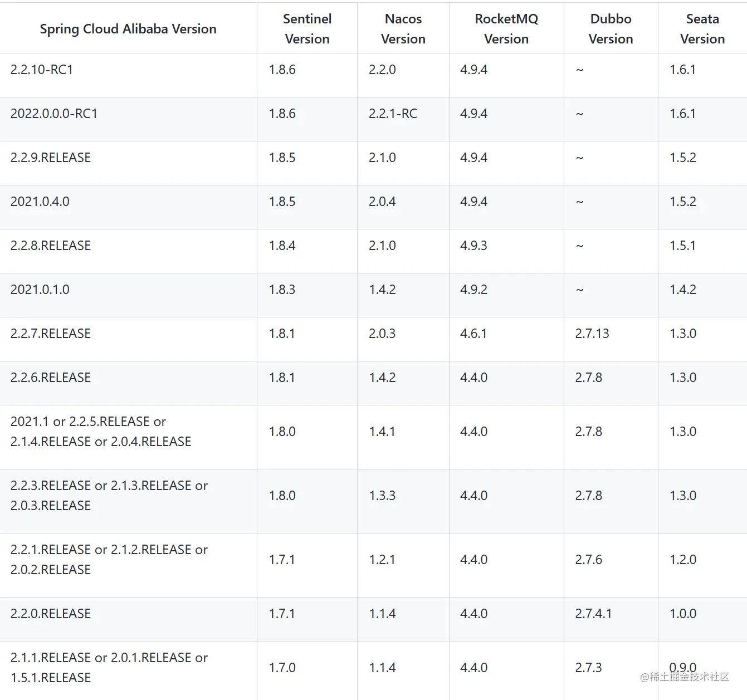Screen dimensions: 747x700
Task: Click Dubbo tilde in 2.2.8.RELEASE row
Action: [579, 246]
